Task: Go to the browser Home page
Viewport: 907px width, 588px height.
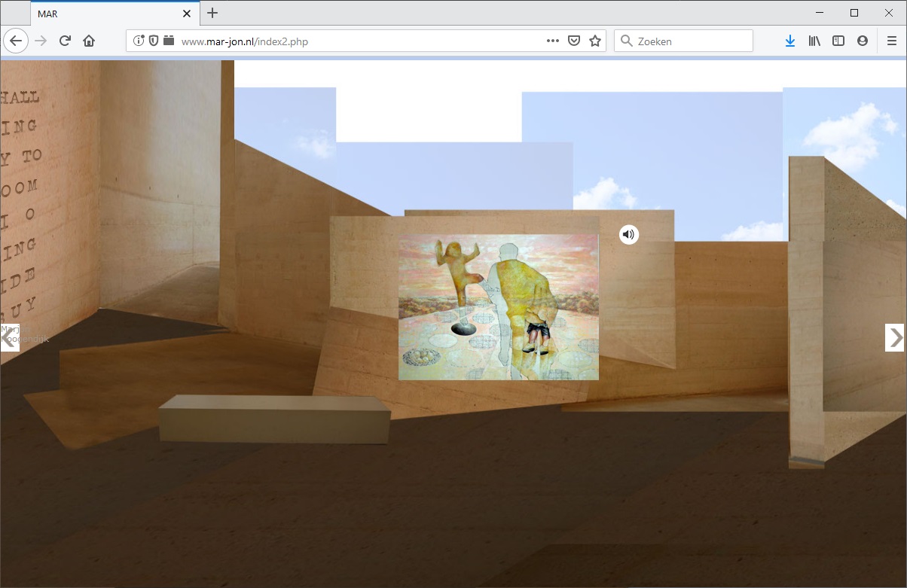Action: pos(89,41)
